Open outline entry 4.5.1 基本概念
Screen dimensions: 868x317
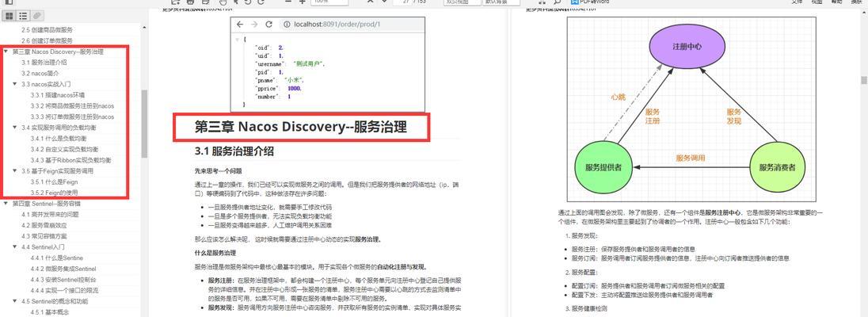coord(49,312)
